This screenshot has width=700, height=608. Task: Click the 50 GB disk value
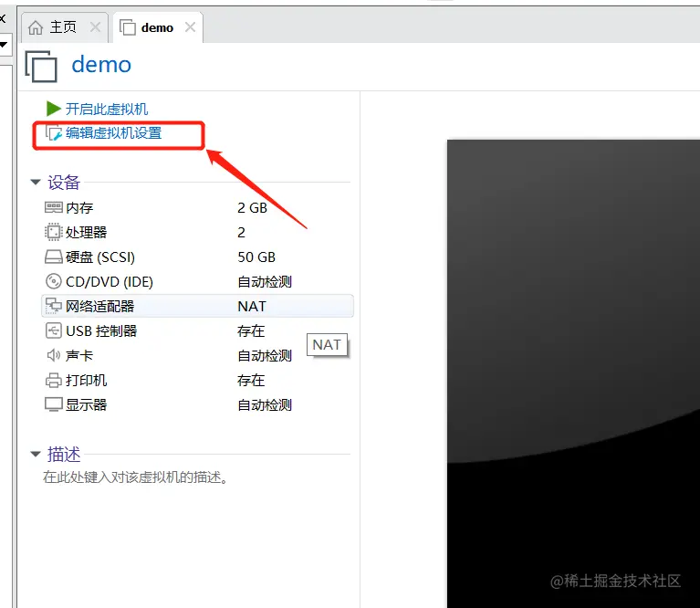click(x=256, y=257)
